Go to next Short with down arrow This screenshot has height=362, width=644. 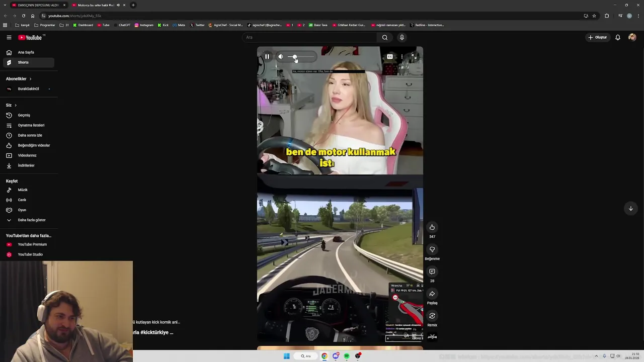[630, 208]
